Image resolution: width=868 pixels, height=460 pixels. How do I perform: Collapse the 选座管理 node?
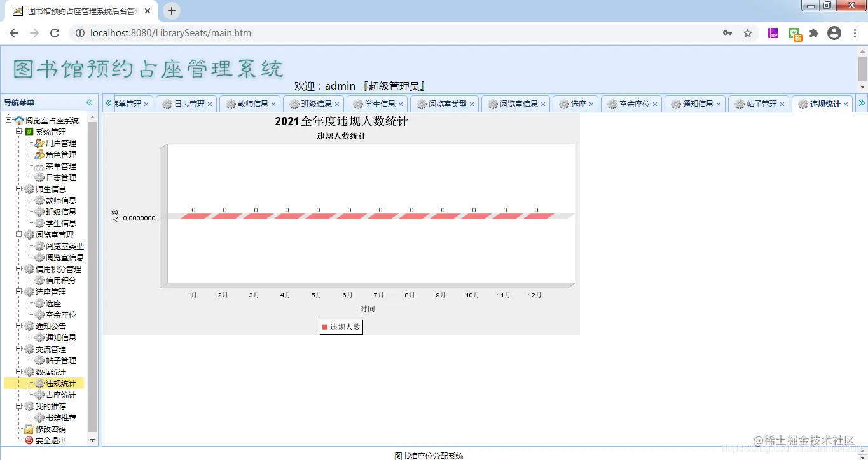pos(19,292)
